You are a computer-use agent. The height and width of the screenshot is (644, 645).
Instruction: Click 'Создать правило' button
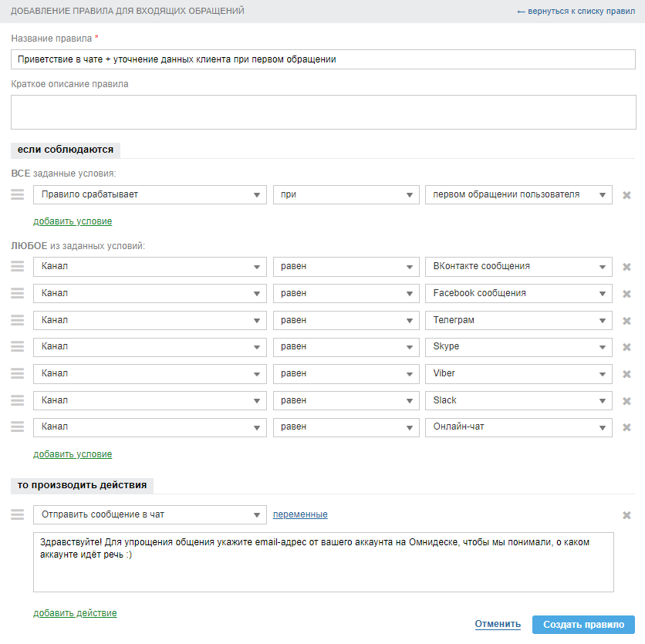583,625
